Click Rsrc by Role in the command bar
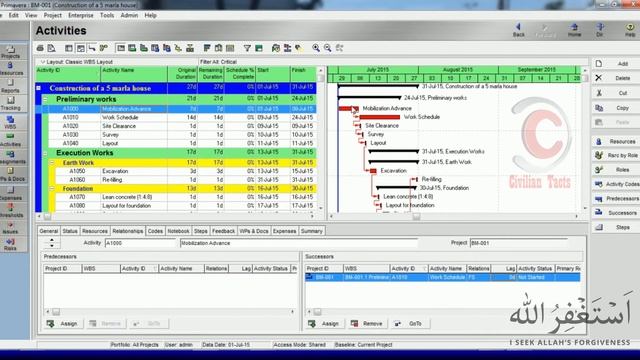This screenshot has height=360, width=640. (x=616, y=156)
